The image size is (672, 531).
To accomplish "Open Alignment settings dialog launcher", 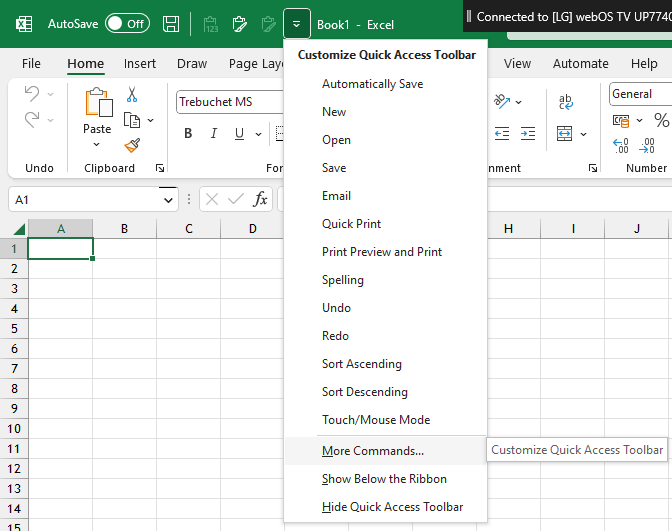I will point(593,168).
